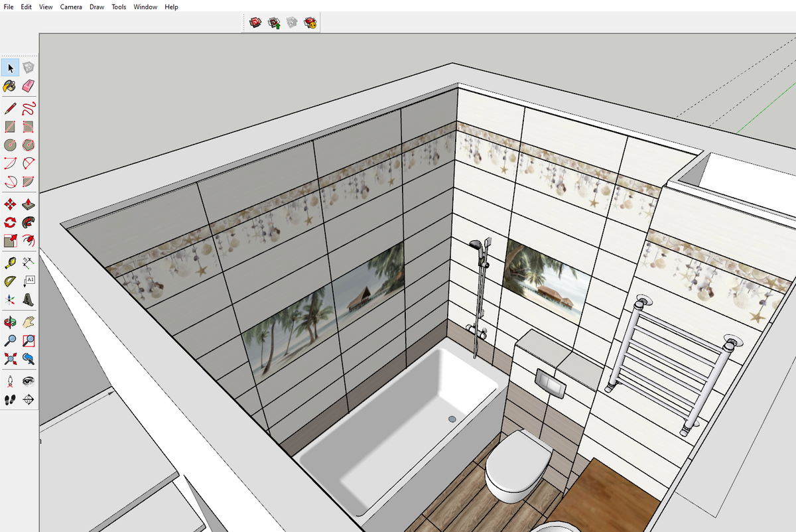The width and height of the screenshot is (796, 532).
Task: Activate the Orbit tool
Action: pos(10,322)
